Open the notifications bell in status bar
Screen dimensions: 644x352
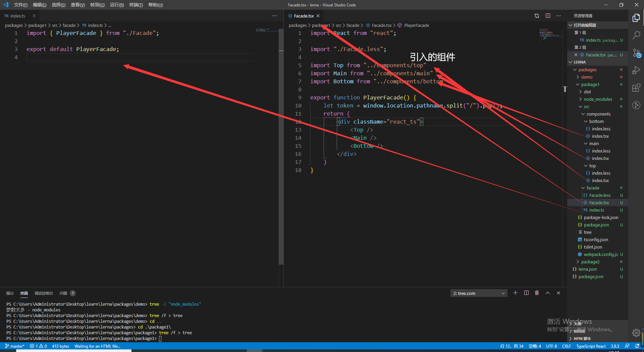(x=637, y=346)
